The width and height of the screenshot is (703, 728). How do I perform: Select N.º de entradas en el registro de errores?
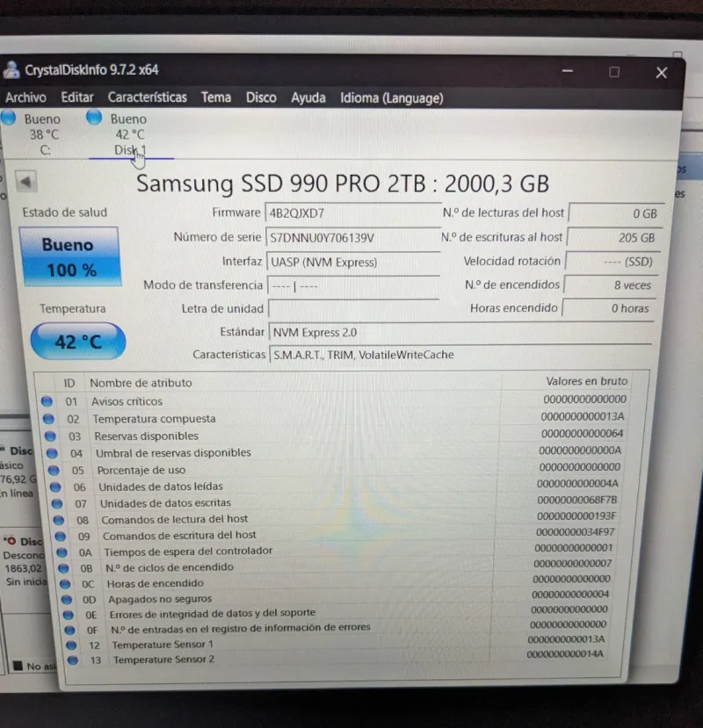click(241, 628)
